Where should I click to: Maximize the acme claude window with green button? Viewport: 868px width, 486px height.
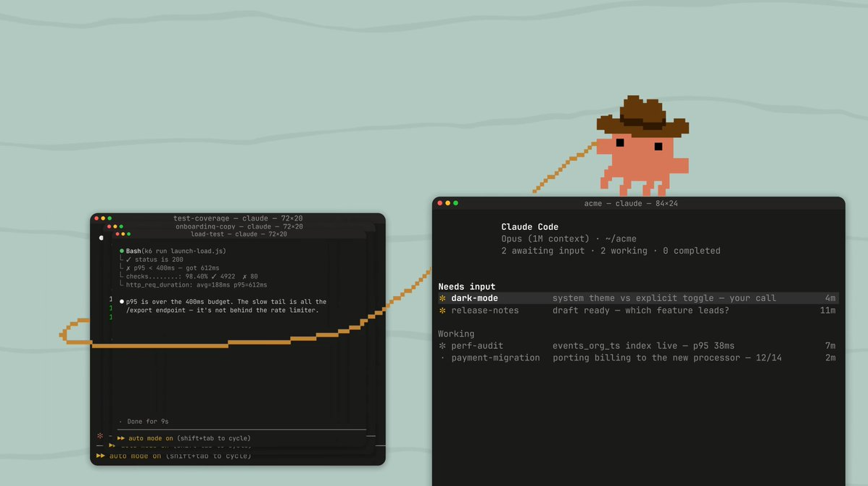click(x=455, y=203)
